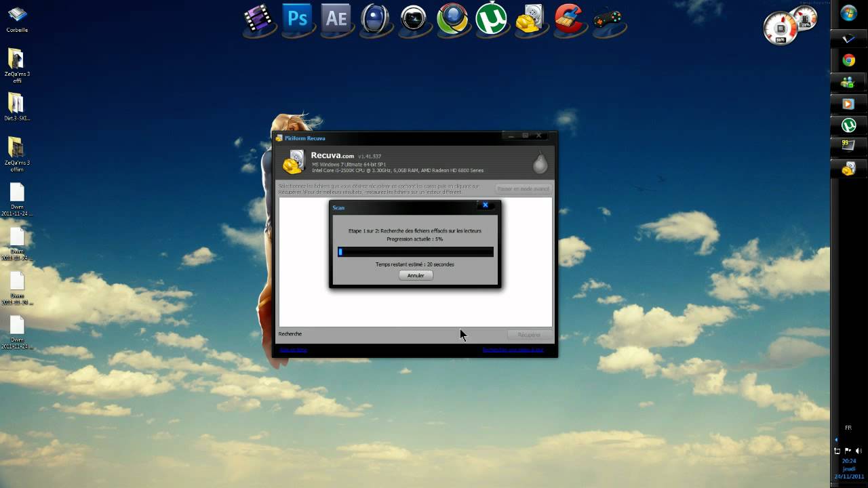
Task: Click the large CPU meter gadget dial
Action: tap(781, 28)
